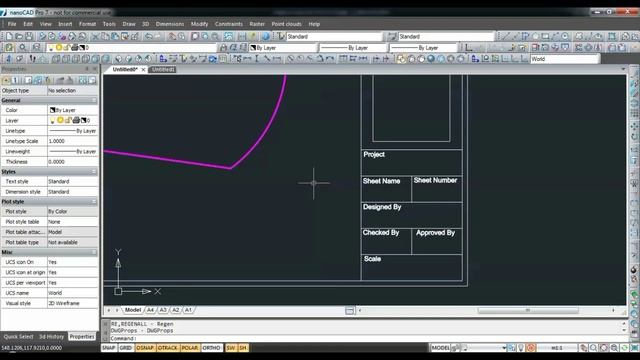Screen dimensions: 640x360
Task: Open the UCS World dropdown
Action: point(565,59)
